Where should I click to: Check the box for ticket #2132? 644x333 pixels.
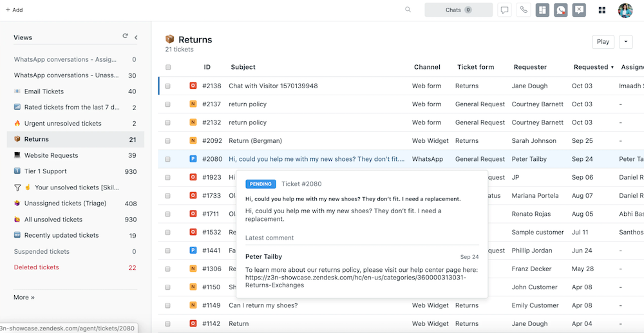pyautogui.click(x=167, y=123)
